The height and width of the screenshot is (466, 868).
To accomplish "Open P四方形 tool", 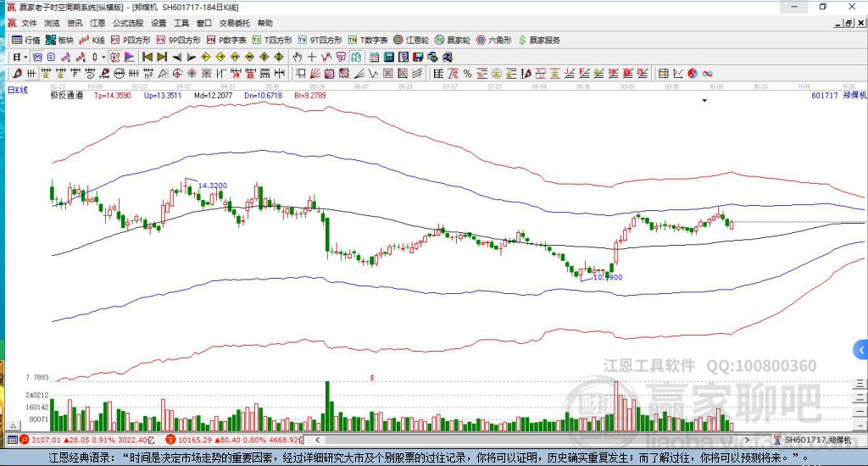I will pos(131,40).
